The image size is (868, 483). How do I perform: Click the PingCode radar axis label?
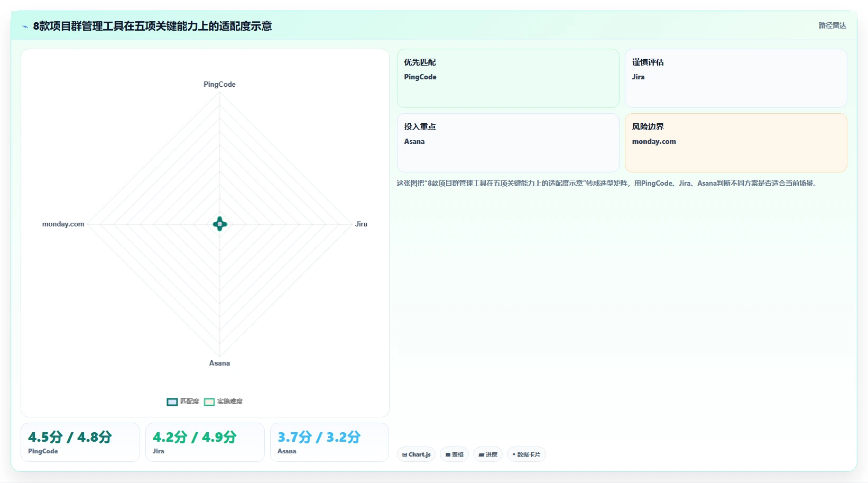click(219, 84)
